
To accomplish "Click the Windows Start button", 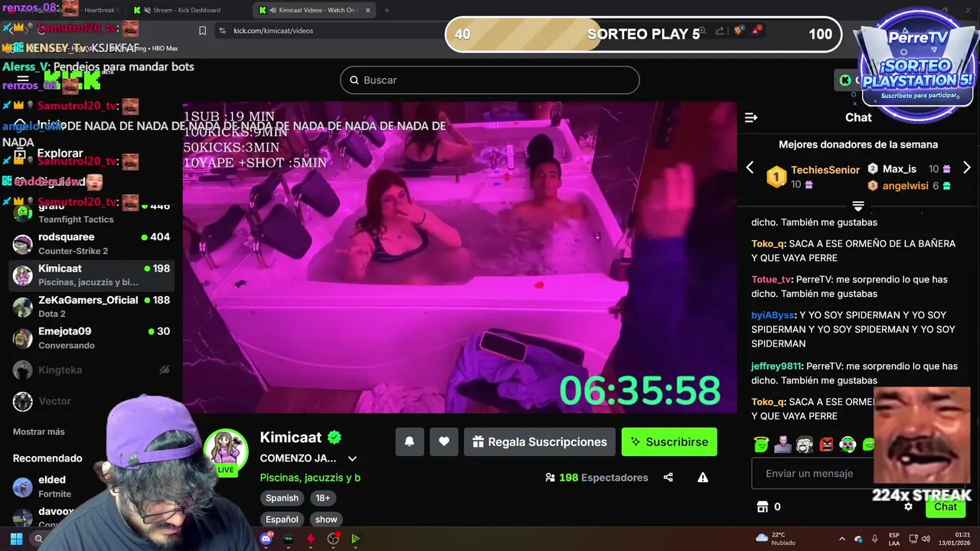I will pos(16,539).
